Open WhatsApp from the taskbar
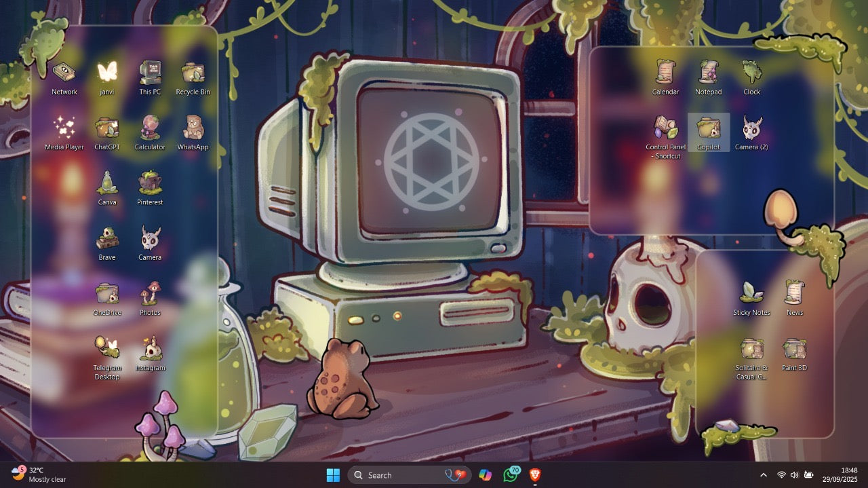 (x=511, y=475)
